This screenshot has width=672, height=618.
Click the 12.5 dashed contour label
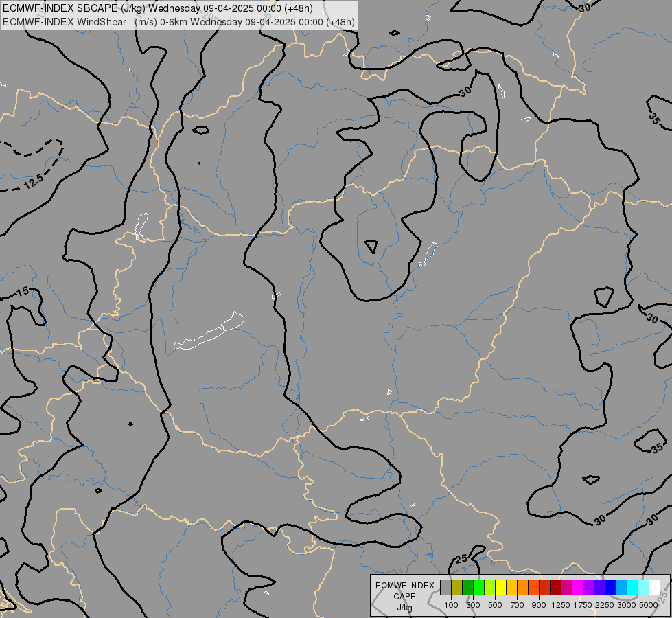(x=33, y=181)
